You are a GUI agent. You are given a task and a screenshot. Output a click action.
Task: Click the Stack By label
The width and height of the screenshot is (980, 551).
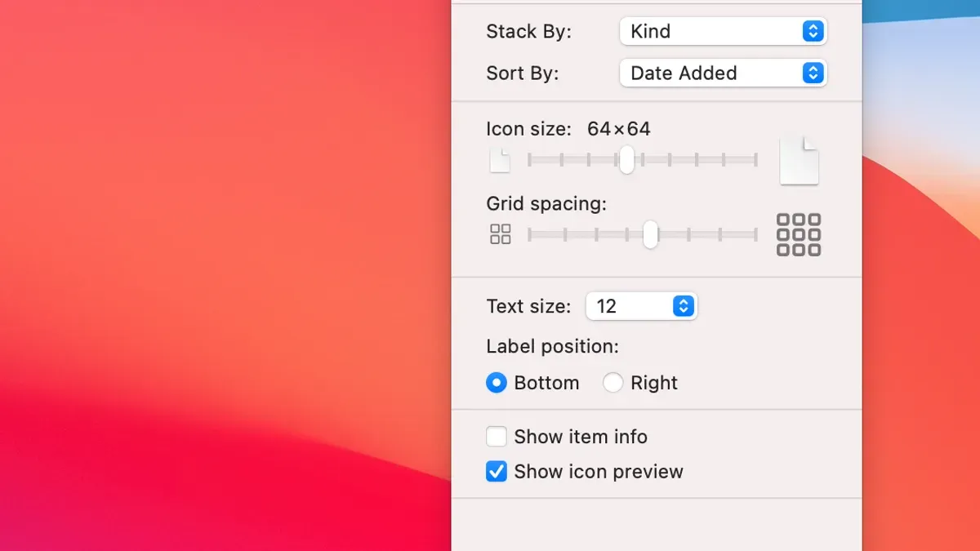[x=528, y=31]
